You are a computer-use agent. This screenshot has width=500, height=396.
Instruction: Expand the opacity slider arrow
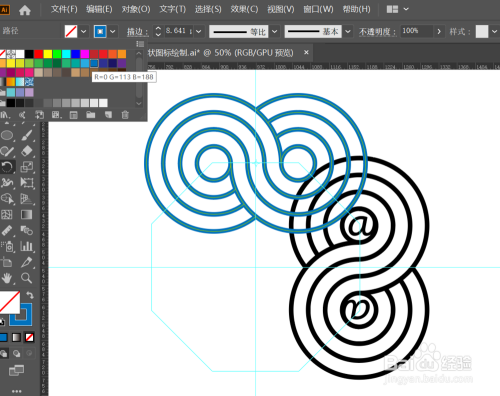(x=439, y=31)
